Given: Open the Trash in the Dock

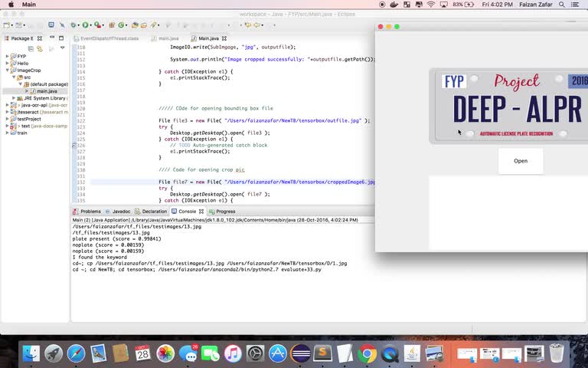Looking at the screenshot, I should pyautogui.click(x=557, y=353).
